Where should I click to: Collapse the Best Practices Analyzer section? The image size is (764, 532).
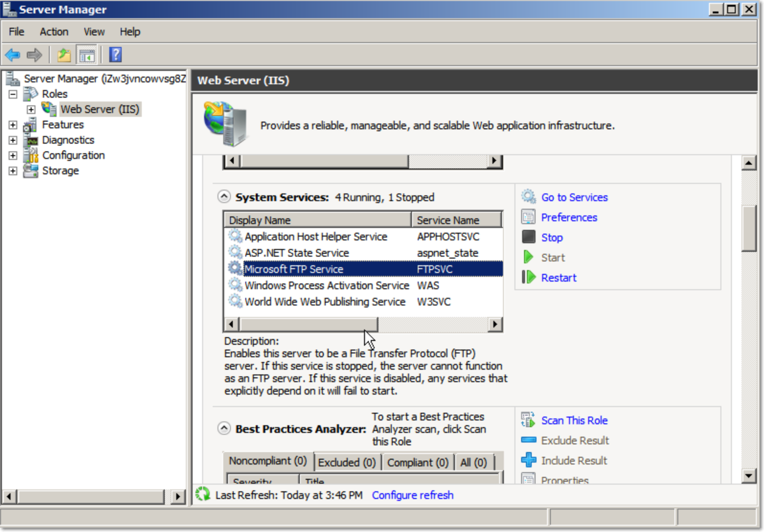(224, 428)
